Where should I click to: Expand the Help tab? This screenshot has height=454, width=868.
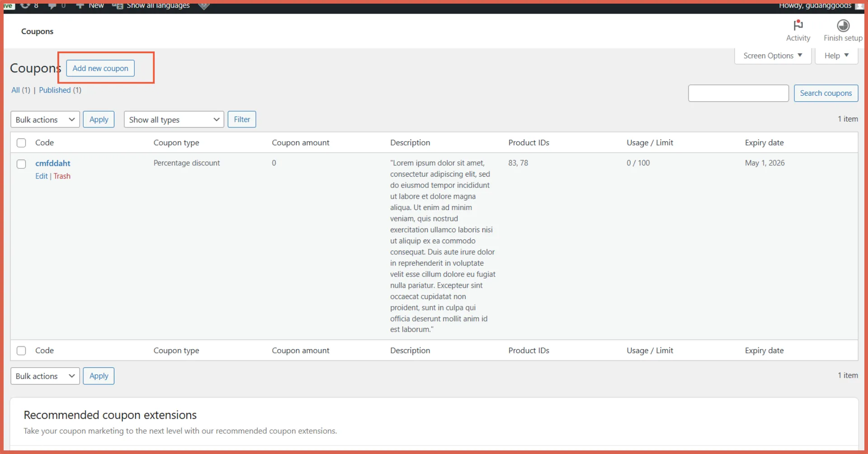836,56
